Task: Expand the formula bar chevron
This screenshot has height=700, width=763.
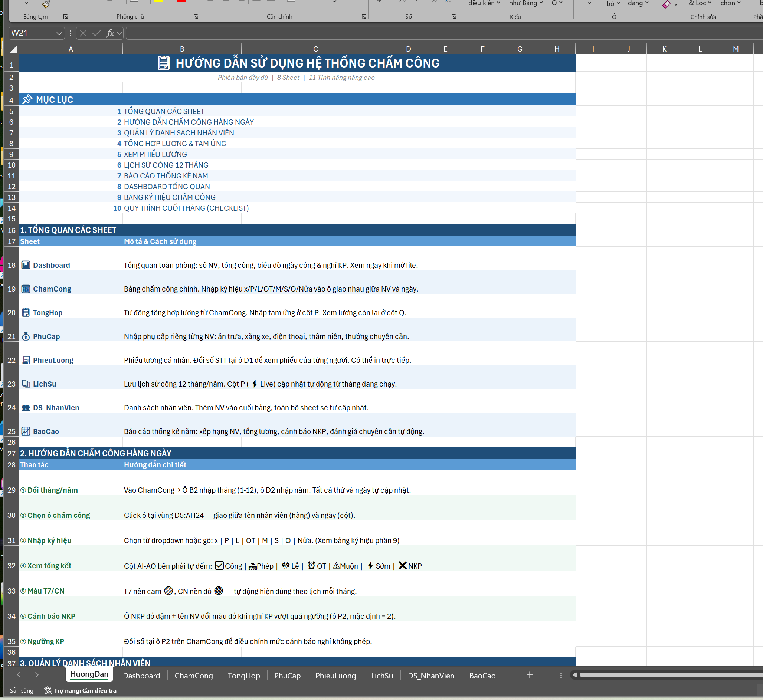Action: click(x=120, y=33)
